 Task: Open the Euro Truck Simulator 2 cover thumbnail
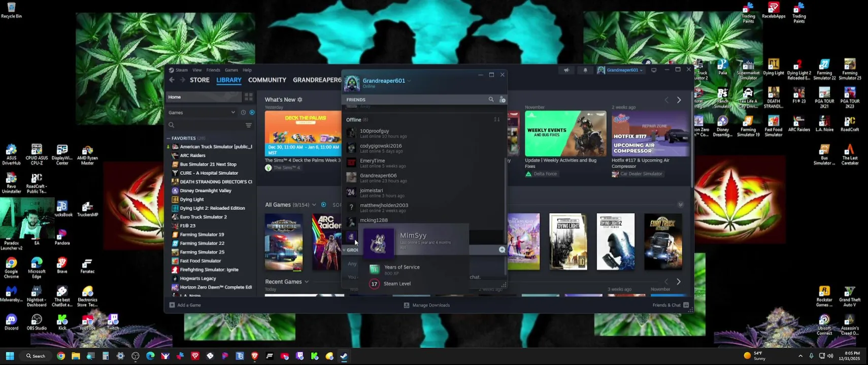click(x=663, y=242)
